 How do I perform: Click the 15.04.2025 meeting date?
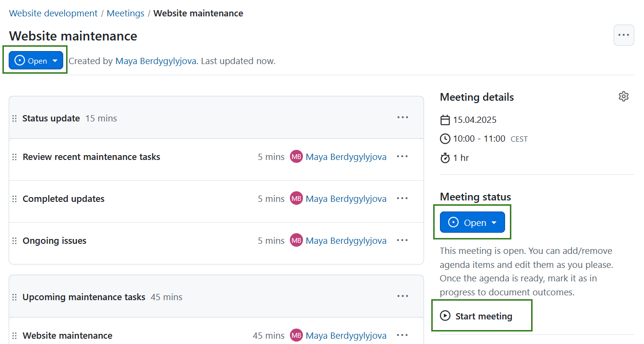[x=475, y=120]
